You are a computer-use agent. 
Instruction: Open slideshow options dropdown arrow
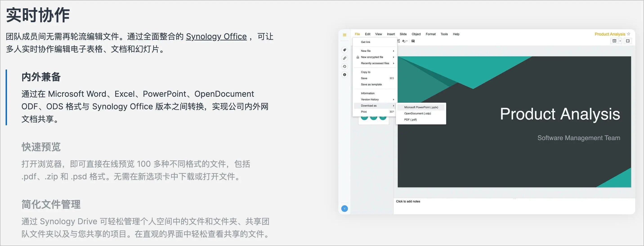tap(620, 41)
